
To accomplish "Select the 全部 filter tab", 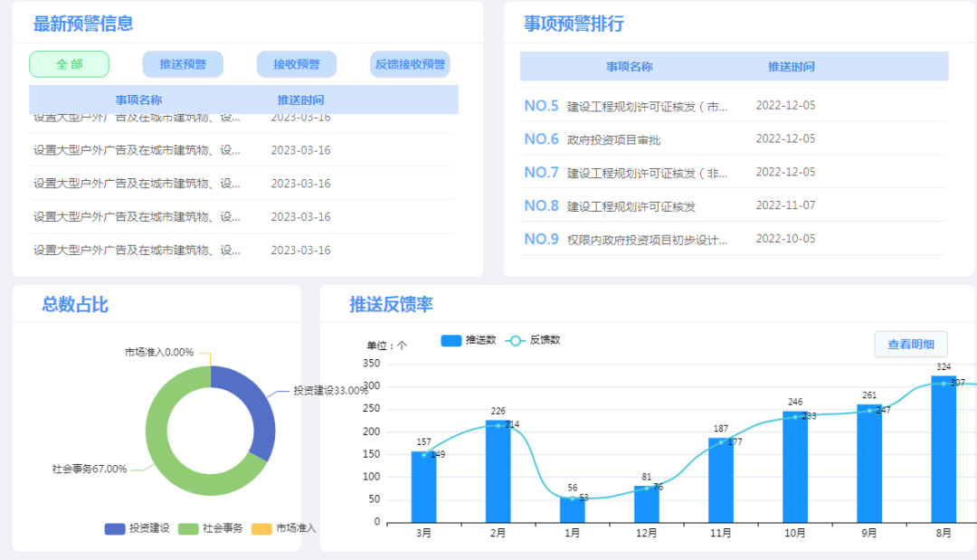I will point(69,64).
